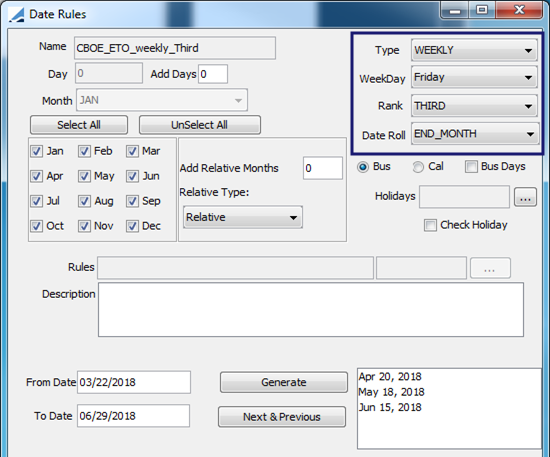
Task: Open the Rank dropdown showing THIRD
Action: pyautogui.click(x=474, y=106)
